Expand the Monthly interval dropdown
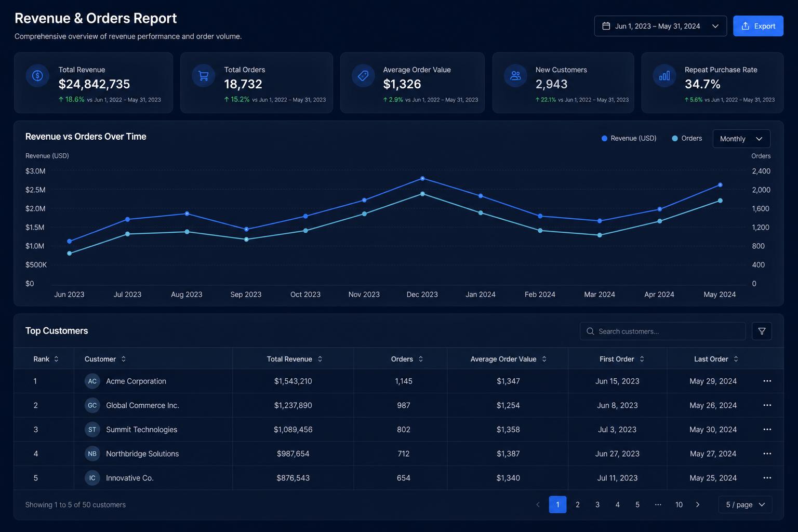The height and width of the screenshot is (532, 798). (741, 139)
